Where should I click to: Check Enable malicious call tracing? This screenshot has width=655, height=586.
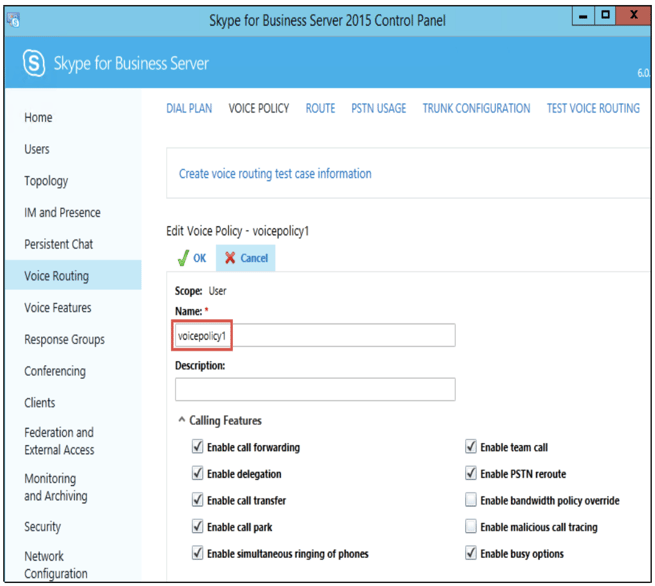coord(471,526)
